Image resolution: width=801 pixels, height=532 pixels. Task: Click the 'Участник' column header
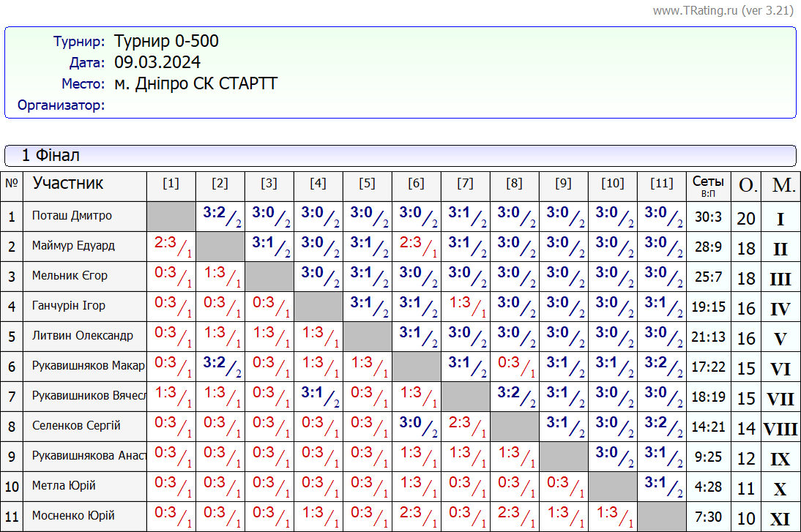(x=68, y=184)
